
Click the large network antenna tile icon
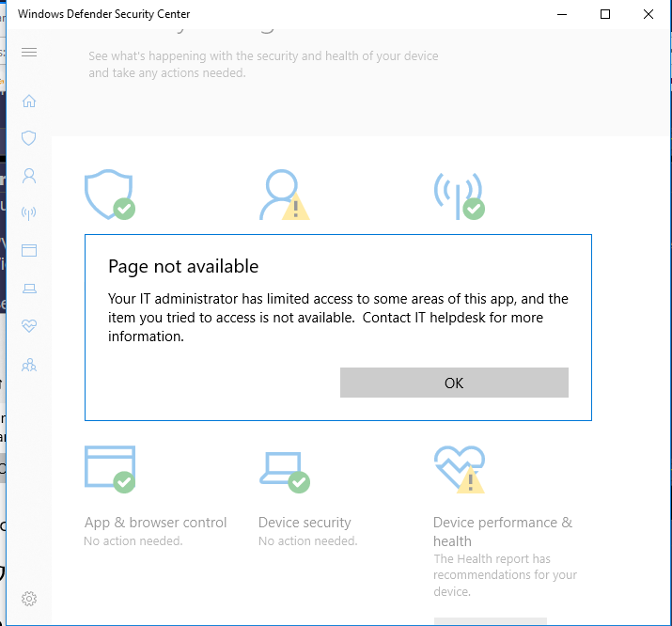[460, 196]
